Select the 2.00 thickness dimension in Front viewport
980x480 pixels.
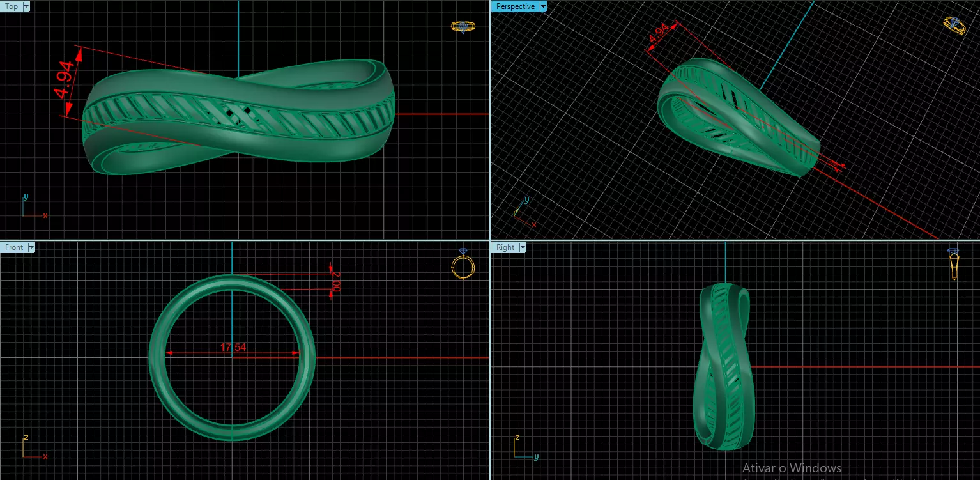336,282
